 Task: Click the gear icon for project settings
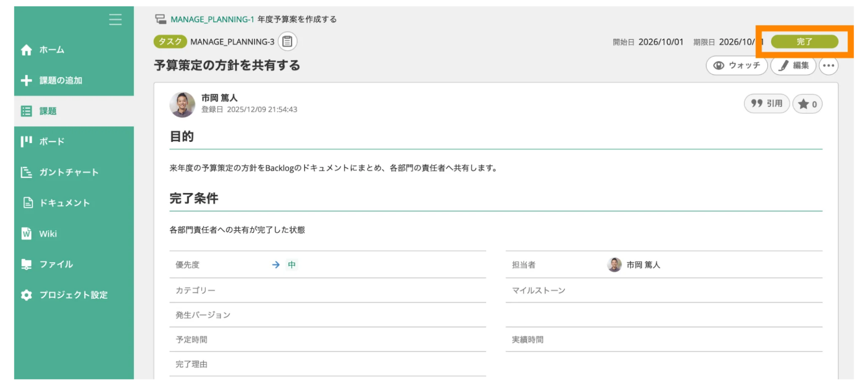point(26,295)
